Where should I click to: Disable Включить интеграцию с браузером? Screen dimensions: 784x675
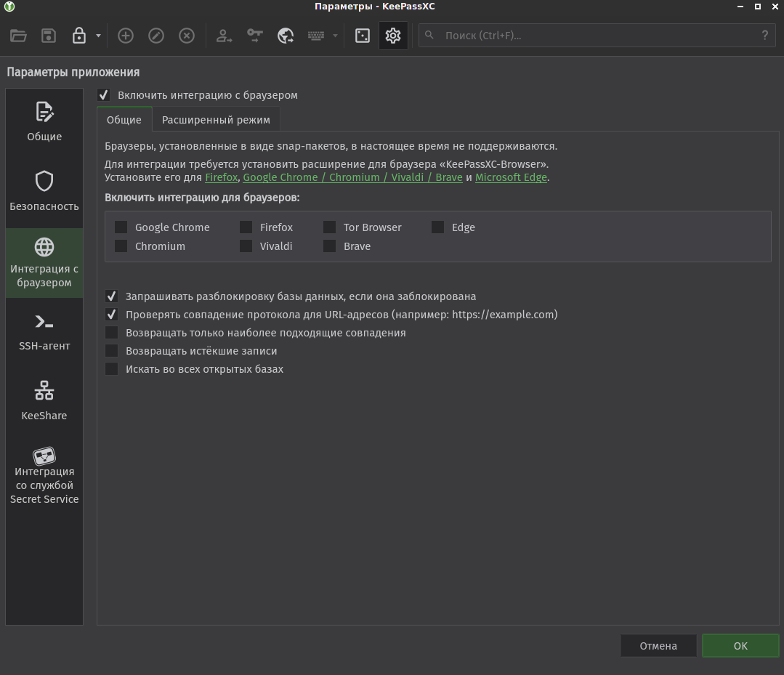103,94
